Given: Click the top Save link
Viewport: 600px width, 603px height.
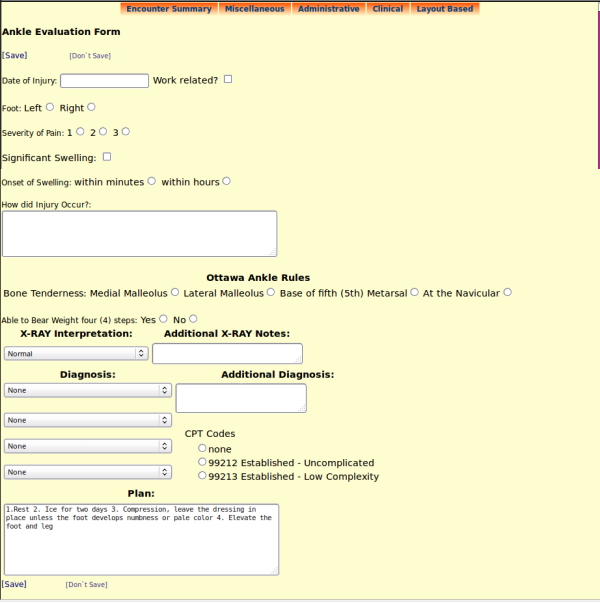Looking at the screenshot, I should pos(15,55).
